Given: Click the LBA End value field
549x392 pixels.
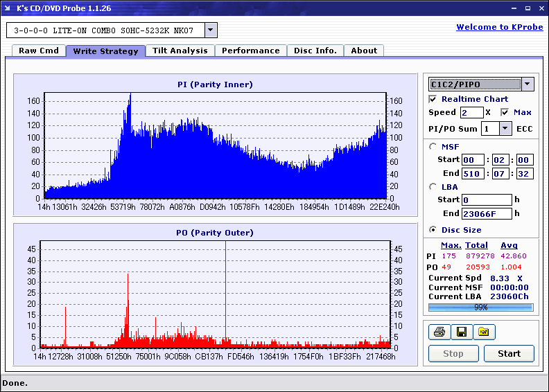Looking at the screenshot, I should coord(487,213).
